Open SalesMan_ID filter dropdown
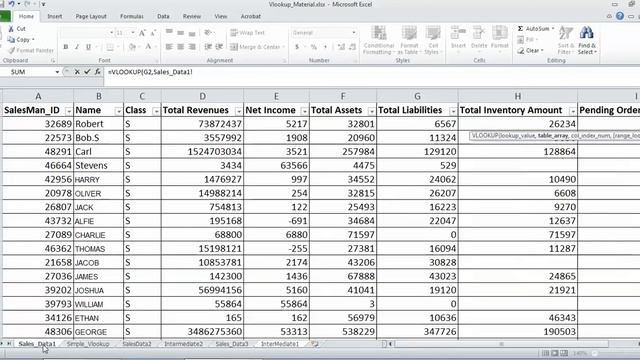Image resolution: width=640 pixels, height=360 pixels. (69, 111)
